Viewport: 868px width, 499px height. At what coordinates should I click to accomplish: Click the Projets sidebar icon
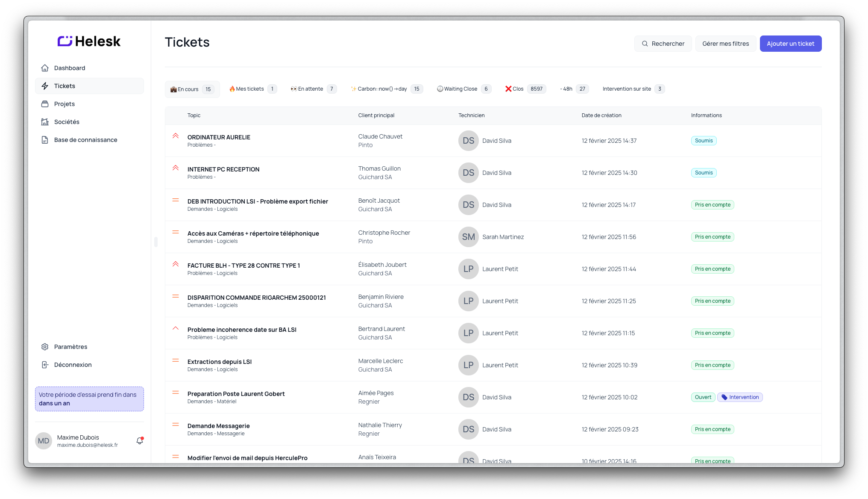click(45, 104)
